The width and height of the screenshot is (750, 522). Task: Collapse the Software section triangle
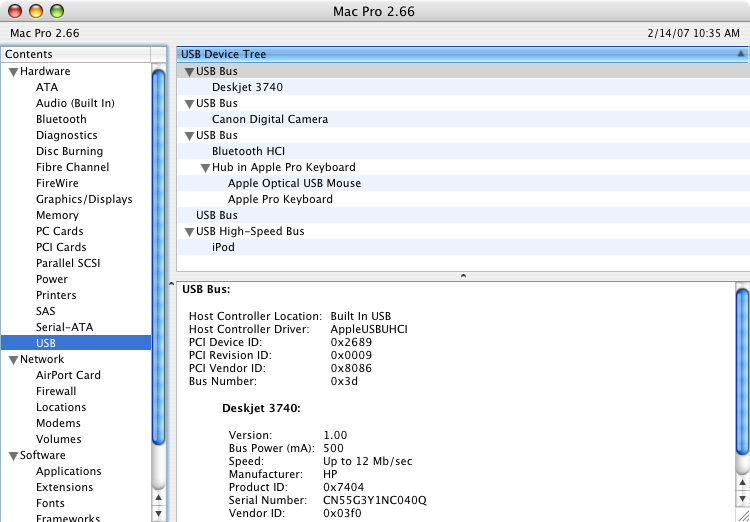pos(13,456)
